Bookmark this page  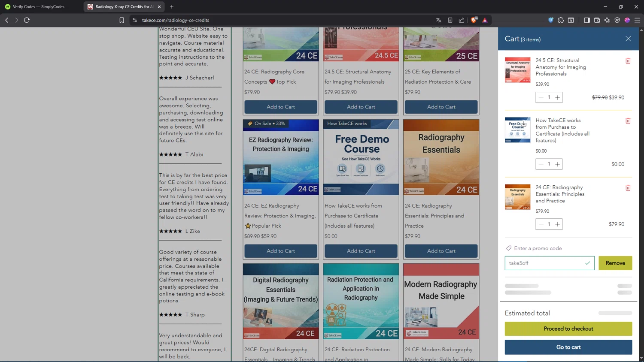(x=122, y=20)
